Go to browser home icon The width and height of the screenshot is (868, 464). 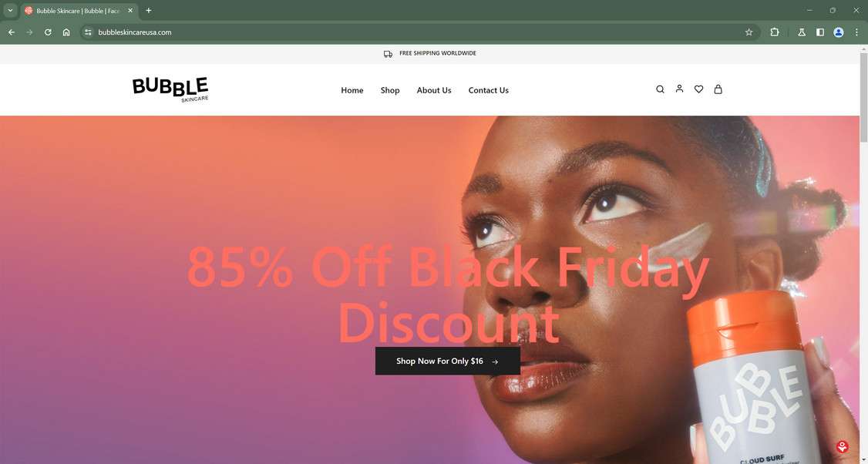pyautogui.click(x=66, y=32)
